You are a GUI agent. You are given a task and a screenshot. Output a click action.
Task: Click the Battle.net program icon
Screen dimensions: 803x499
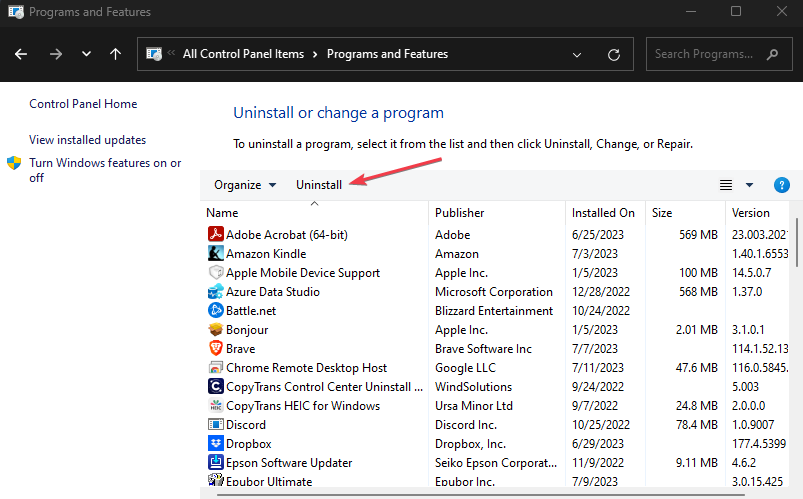[x=215, y=311]
